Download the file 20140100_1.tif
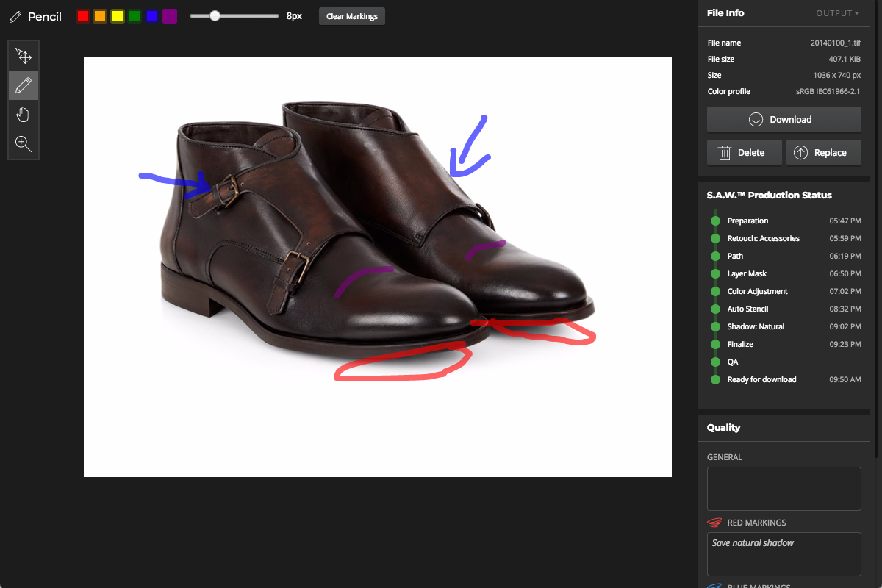The width and height of the screenshot is (882, 588). pyautogui.click(x=784, y=119)
